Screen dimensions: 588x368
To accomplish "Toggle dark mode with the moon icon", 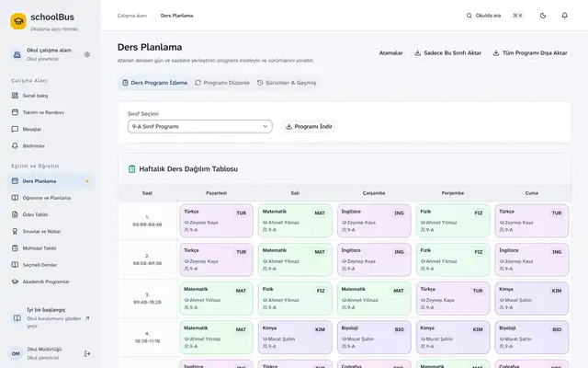I will coord(543,16).
